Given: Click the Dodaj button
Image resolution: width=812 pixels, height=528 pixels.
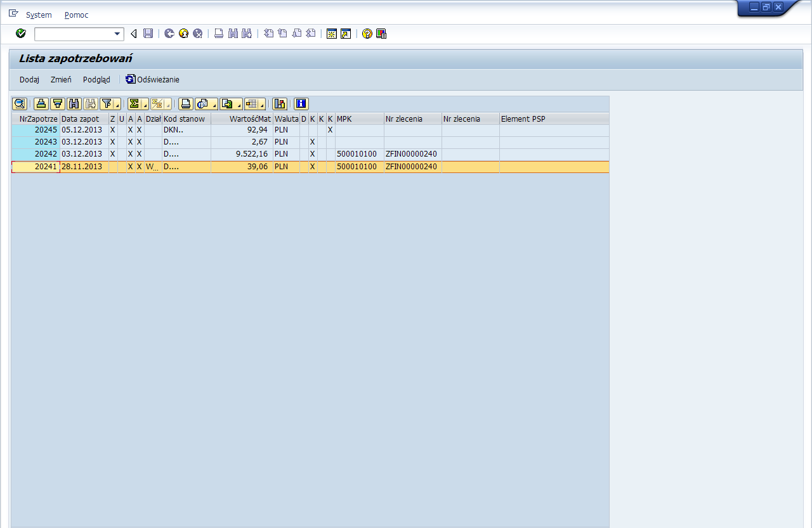Looking at the screenshot, I should (29, 80).
